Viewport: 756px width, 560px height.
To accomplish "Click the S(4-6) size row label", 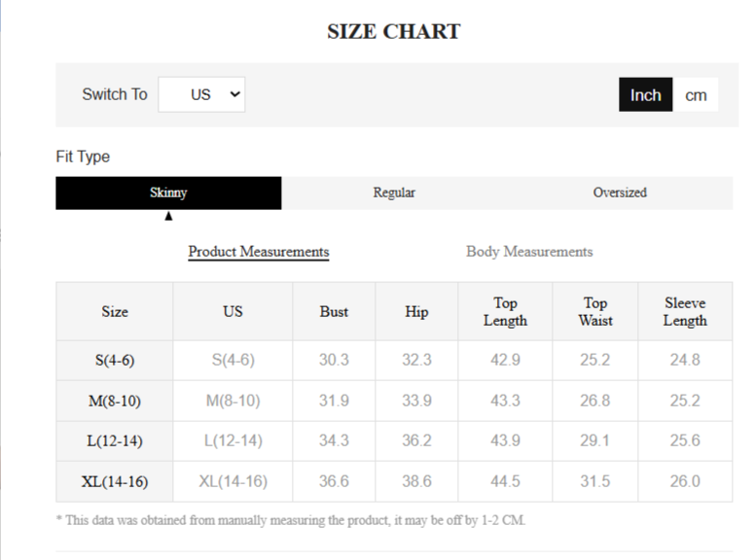I will [x=115, y=360].
